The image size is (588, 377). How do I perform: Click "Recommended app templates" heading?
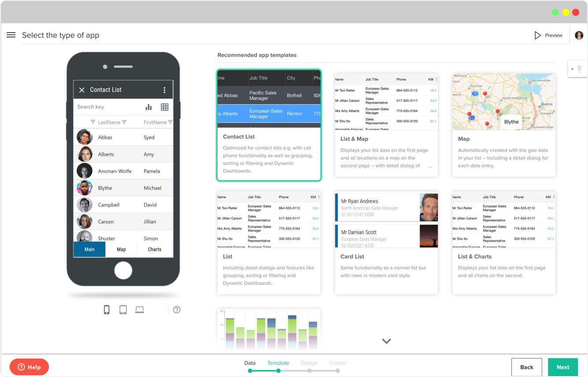point(257,55)
